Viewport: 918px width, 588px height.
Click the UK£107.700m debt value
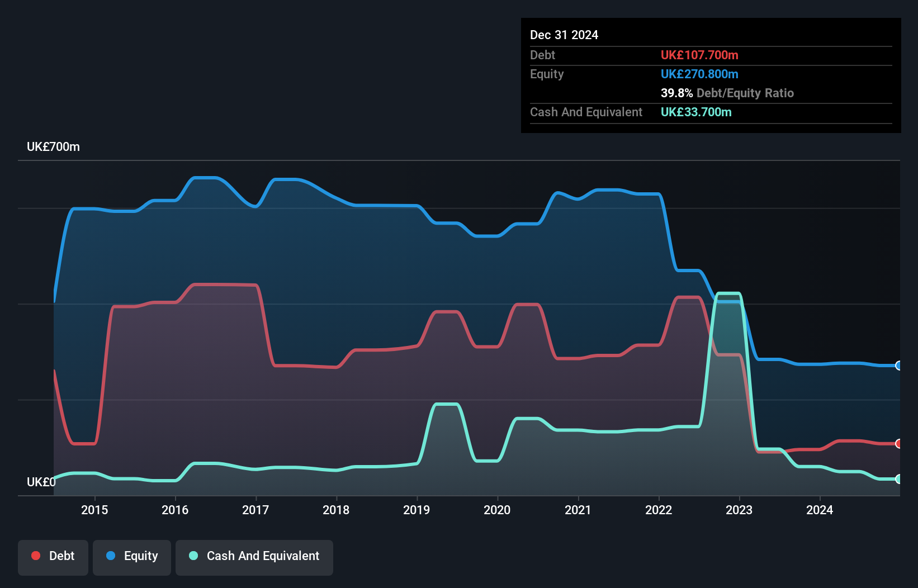699,55
